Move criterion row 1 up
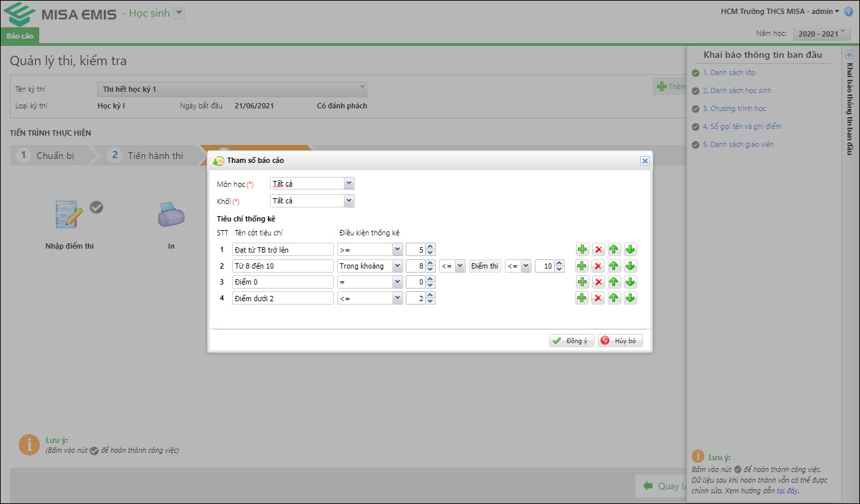The width and height of the screenshot is (860, 504). (614, 249)
